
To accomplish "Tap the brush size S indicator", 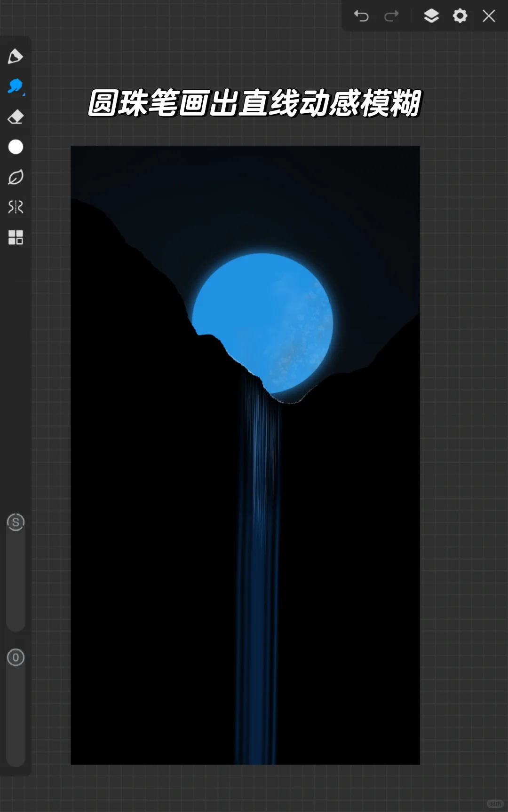I will (x=16, y=522).
